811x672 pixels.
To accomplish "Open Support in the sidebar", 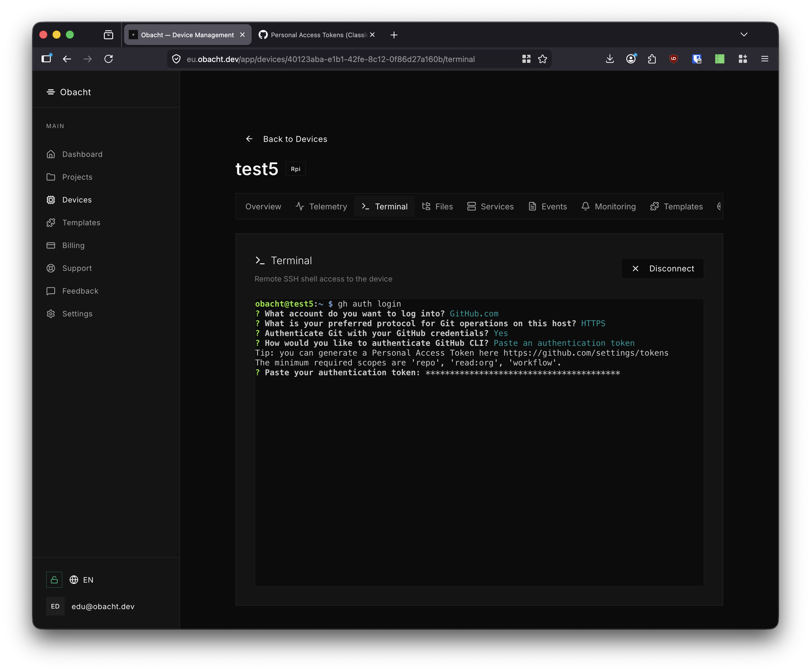I will click(x=69, y=268).
